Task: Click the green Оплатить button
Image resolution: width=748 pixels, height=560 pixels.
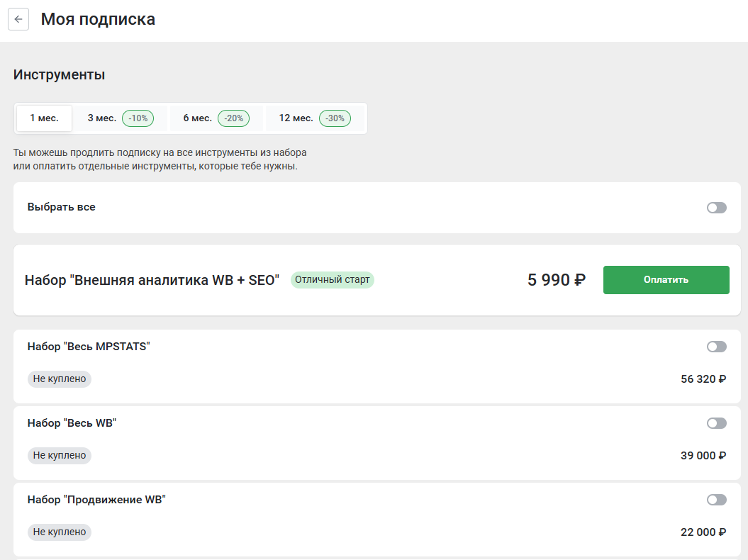Action: 666,280
